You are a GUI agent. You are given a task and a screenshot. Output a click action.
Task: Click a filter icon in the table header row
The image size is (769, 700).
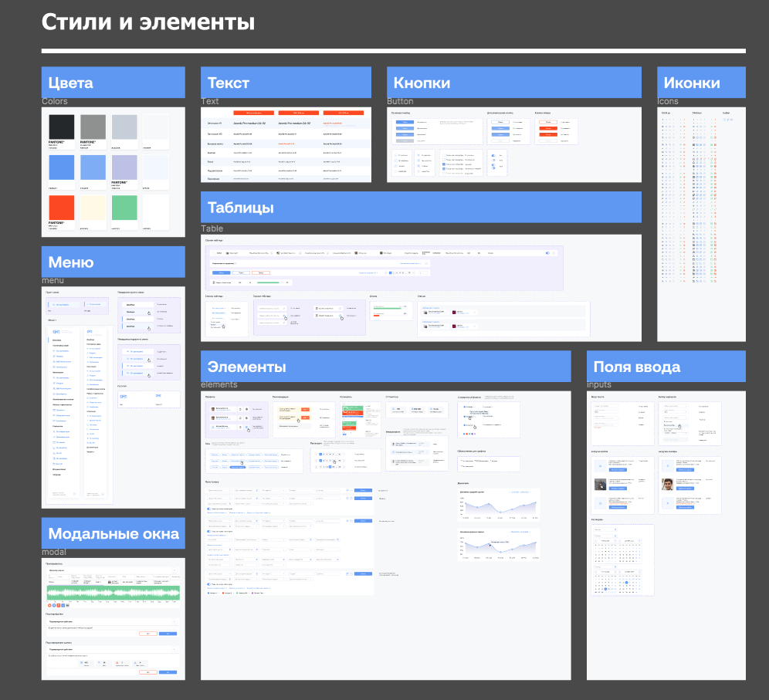tap(271, 252)
